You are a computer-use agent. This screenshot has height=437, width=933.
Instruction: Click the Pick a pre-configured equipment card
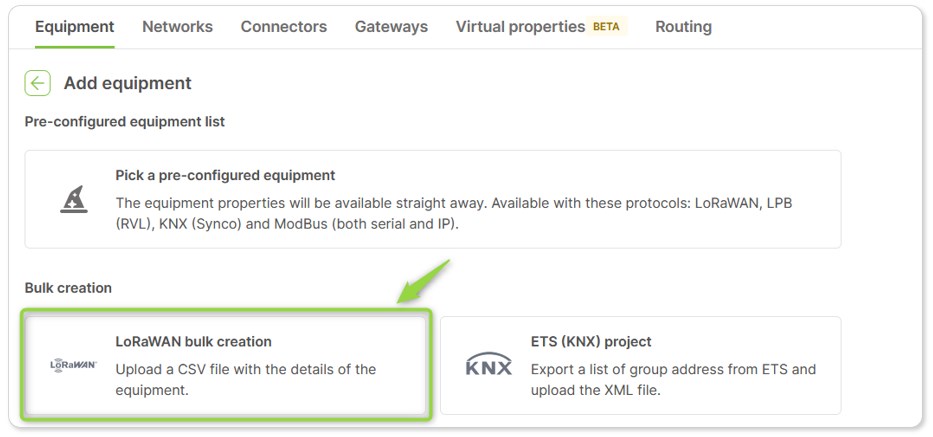[x=433, y=199]
